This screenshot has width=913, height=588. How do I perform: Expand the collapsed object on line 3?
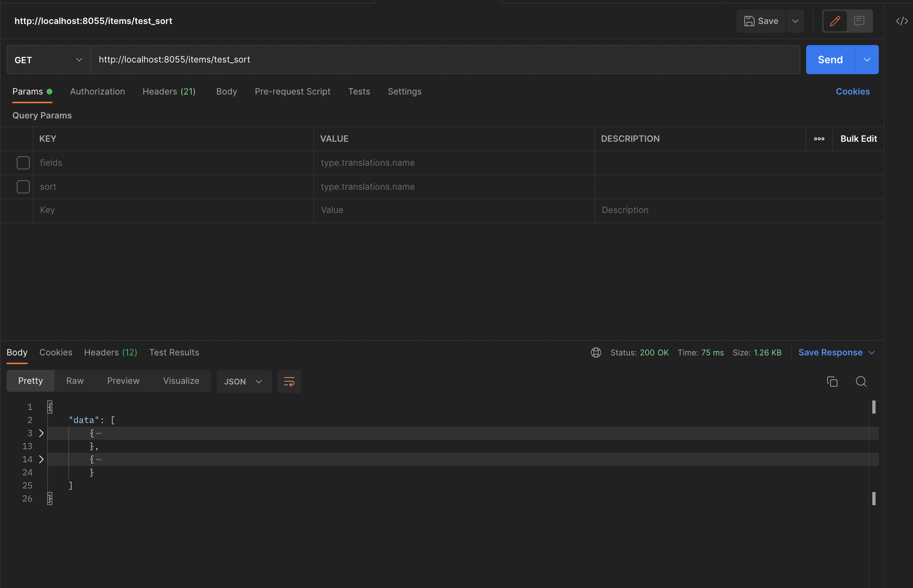41,433
